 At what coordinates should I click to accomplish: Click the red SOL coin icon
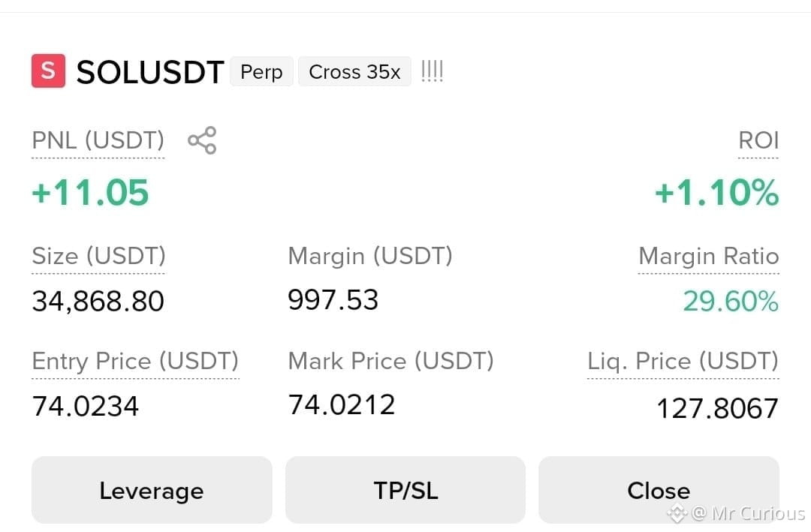point(48,71)
